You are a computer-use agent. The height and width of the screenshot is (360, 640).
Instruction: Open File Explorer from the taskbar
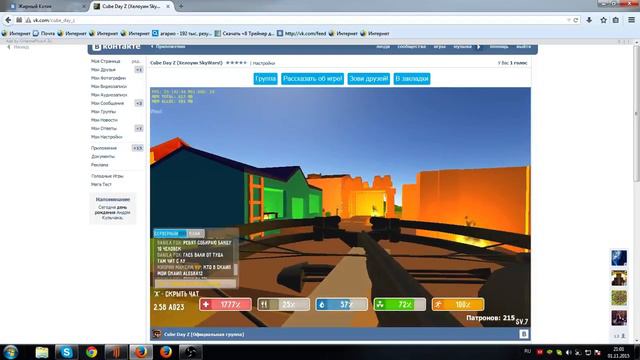click(42, 352)
